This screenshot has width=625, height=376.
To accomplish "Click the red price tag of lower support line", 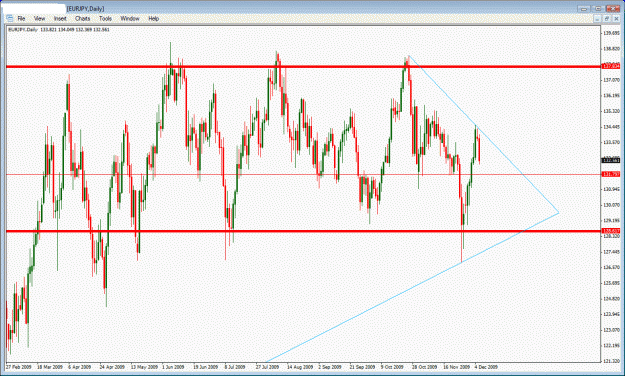I will [x=611, y=231].
